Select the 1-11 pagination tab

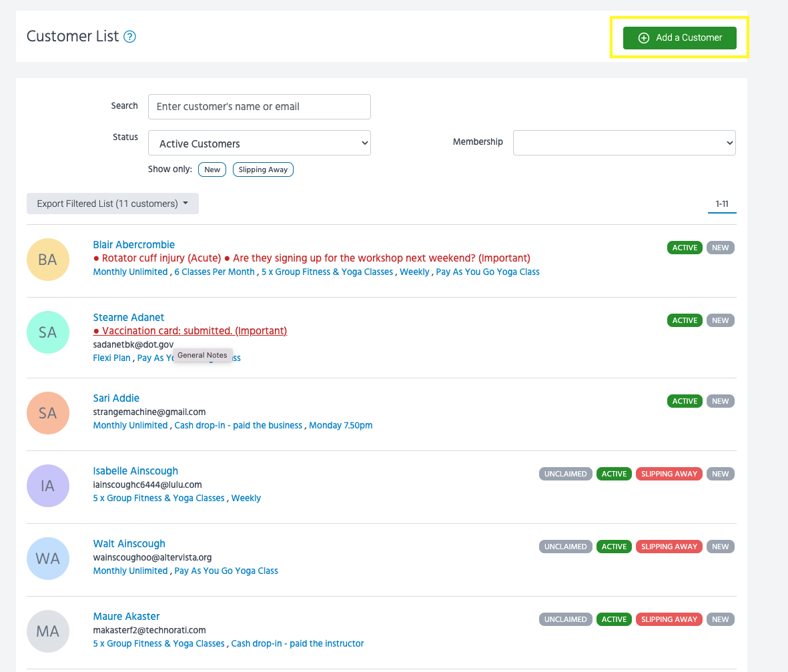pyautogui.click(x=722, y=204)
